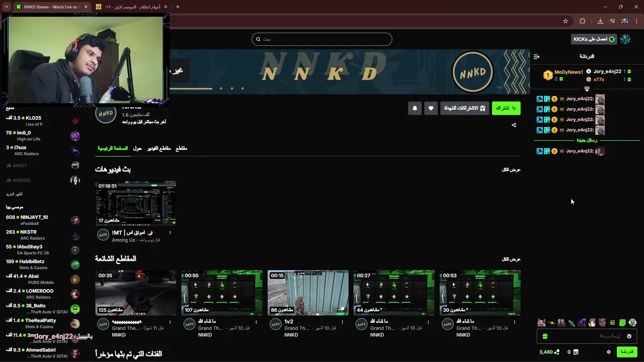
Task: Play the 00:15 1v2 clip thumbnail
Action: tap(308, 293)
